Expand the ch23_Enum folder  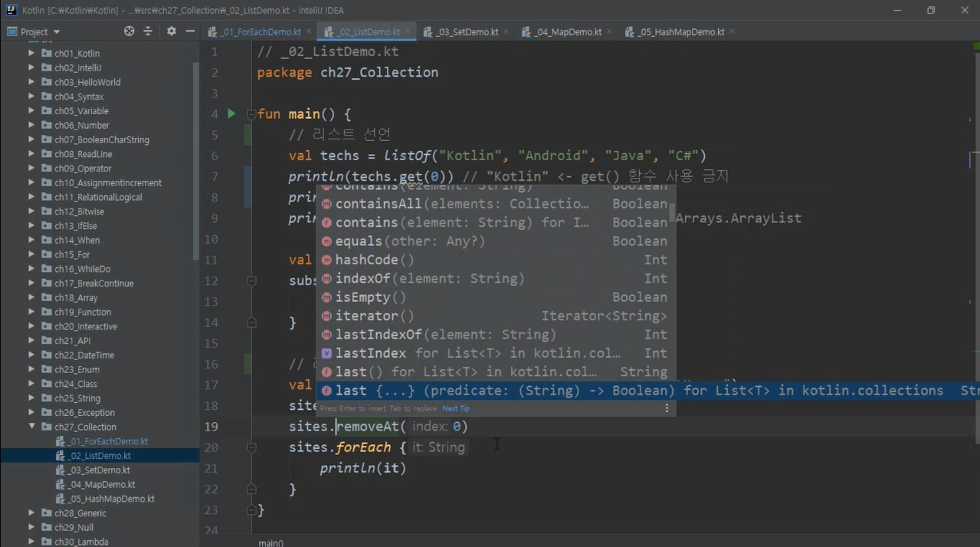click(x=31, y=369)
